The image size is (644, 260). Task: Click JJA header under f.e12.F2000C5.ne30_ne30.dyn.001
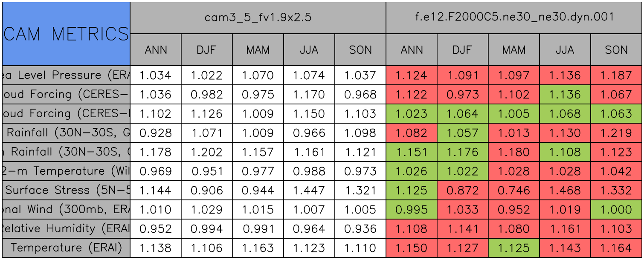click(565, 50)
